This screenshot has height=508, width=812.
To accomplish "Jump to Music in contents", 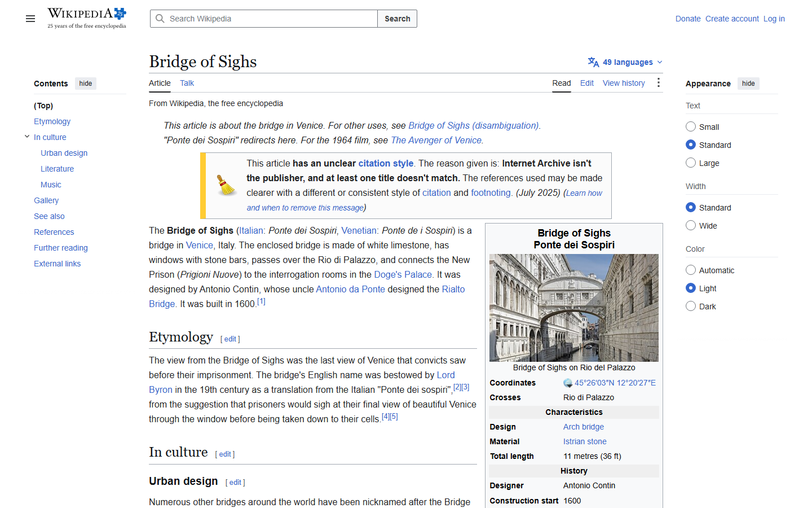I will [51, 185].
